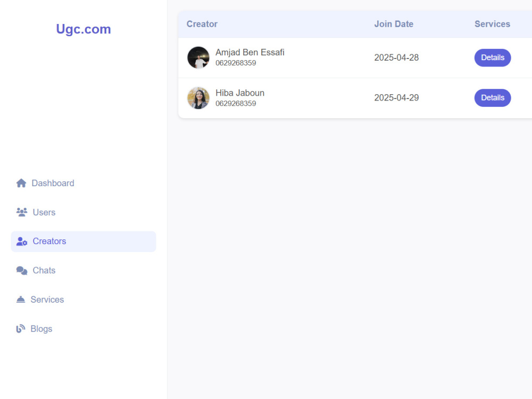Select the Creators sidebar item
The image size is (532, 399).
tap(84, 242)
